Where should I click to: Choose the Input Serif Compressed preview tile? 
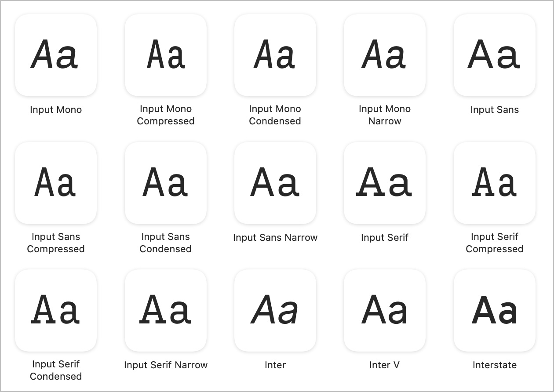click(x=495, y=183)
